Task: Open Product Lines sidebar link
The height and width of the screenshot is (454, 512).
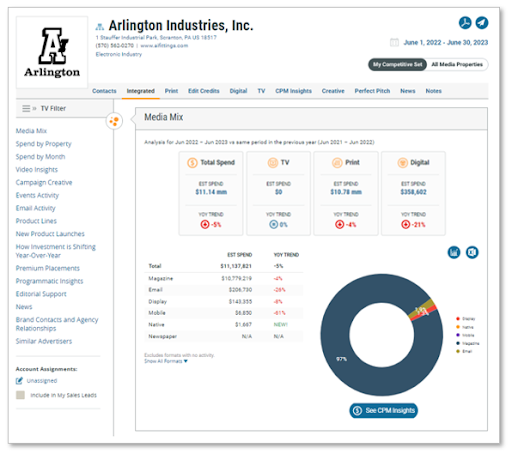Action: coord(36,221)
